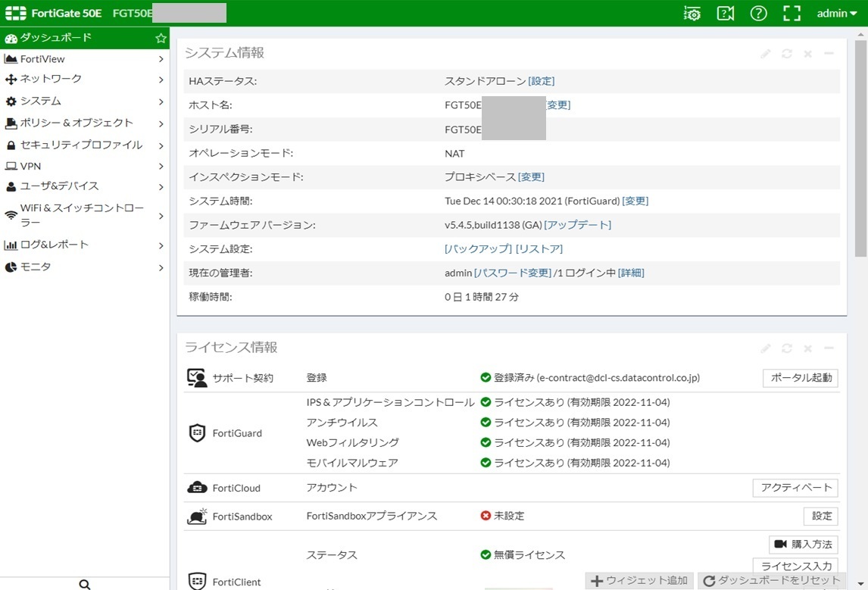The width and height of the screenshot is (868, 590).
Task: Open the video tutorial icon in header
Action: [725, 14]
